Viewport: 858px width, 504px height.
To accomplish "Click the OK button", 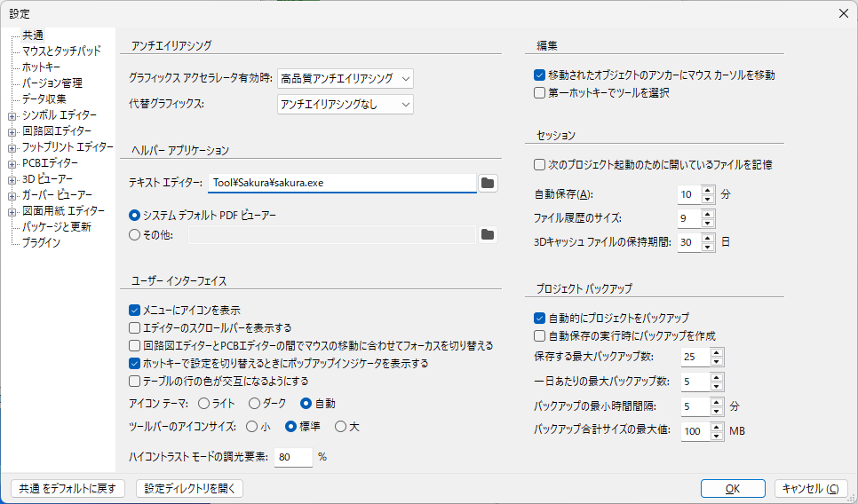I will [x=732, y=489].
